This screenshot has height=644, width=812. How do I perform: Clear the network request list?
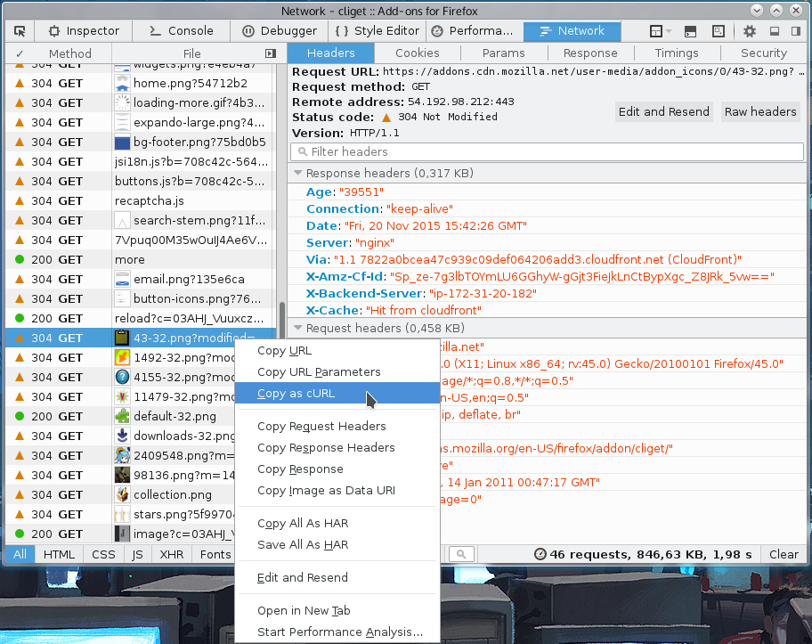tap(783, 553)
